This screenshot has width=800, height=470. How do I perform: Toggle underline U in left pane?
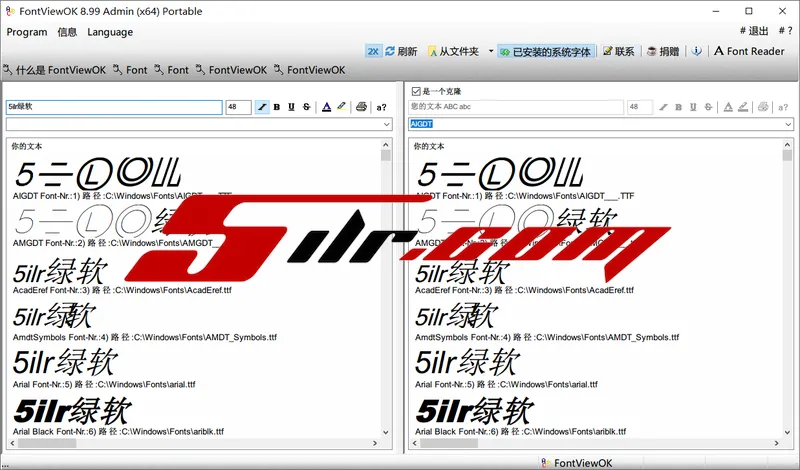pyautogui.click(x=291, y=107)
